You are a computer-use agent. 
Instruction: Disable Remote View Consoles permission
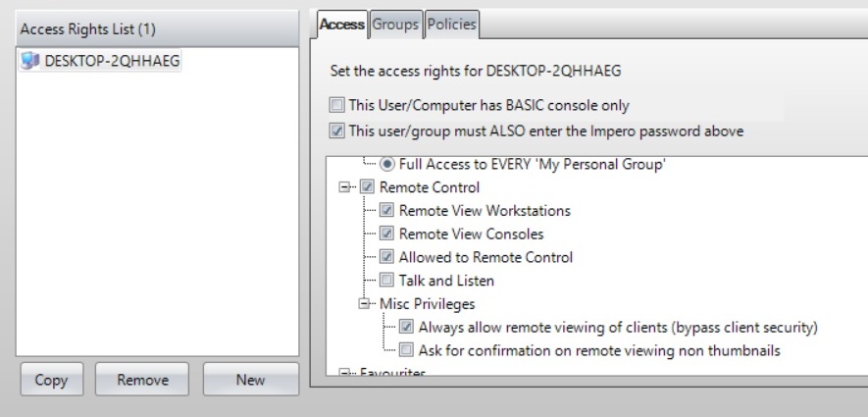pos(387,234)
